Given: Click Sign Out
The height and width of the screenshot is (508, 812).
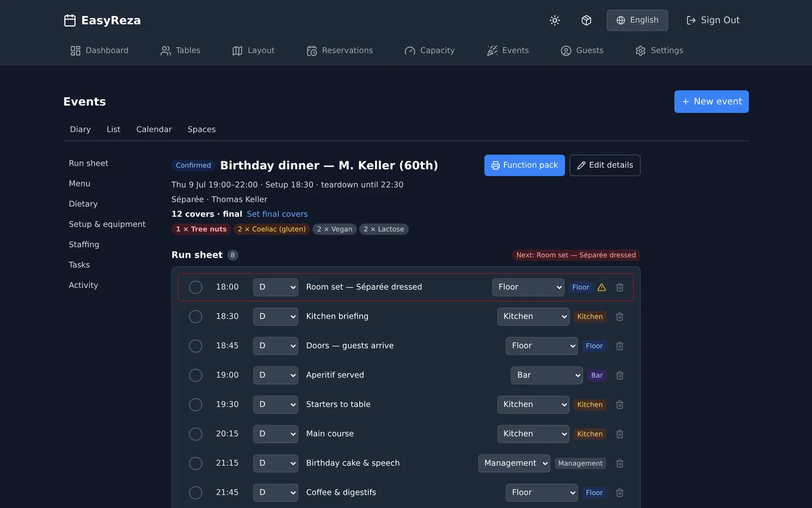Looking at the screenshot, I should tap(713, 20).
